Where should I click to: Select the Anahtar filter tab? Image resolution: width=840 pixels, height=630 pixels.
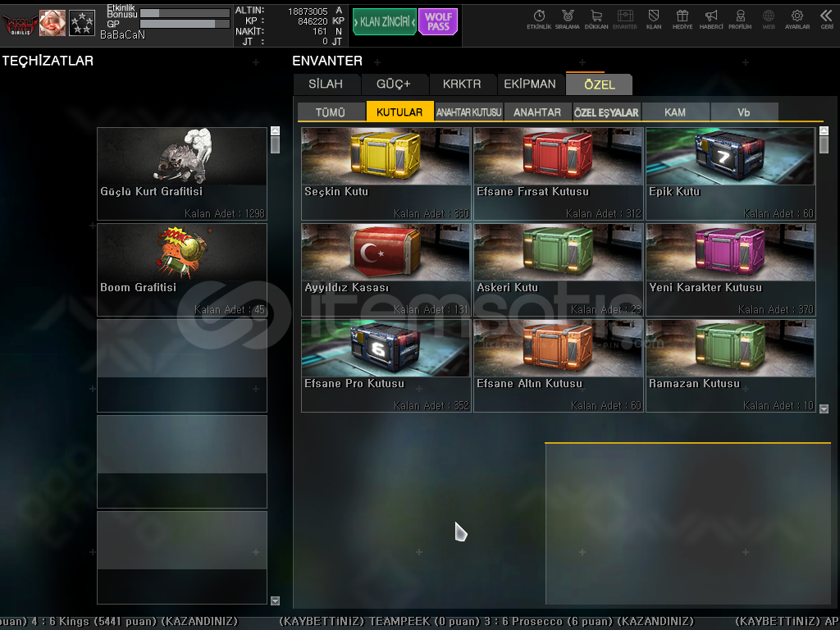click(x=537, y=112)
